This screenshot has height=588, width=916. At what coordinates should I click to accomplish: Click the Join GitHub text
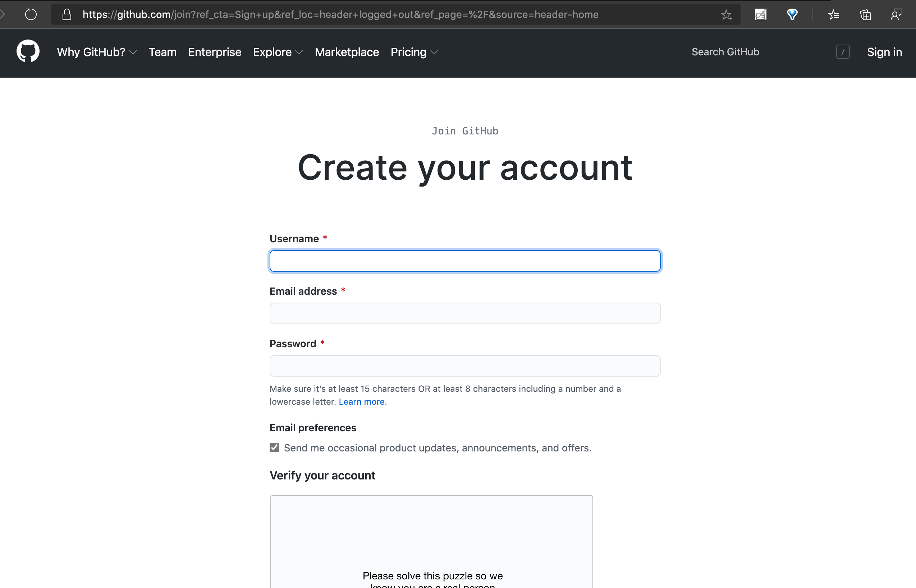[465, 131]
